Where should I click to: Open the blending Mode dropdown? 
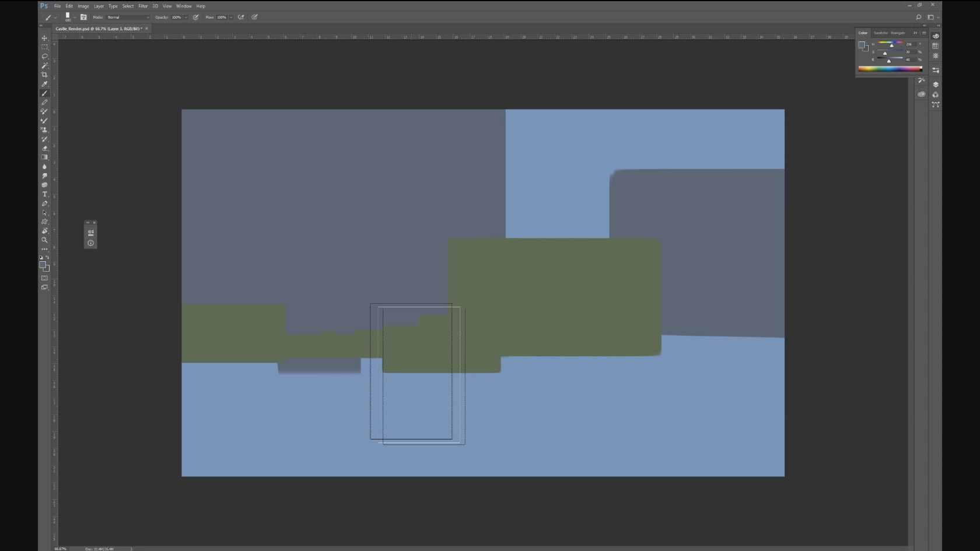click(128, 17)
